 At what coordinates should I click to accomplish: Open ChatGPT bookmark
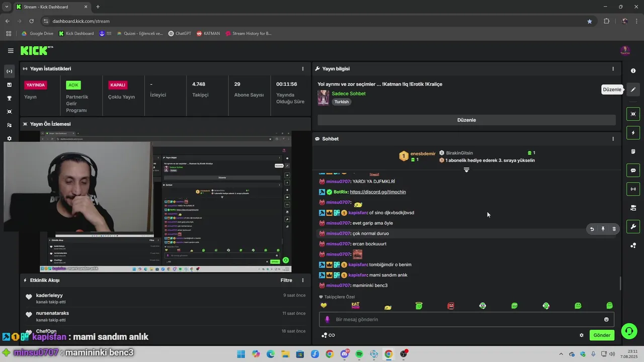pyautogui.click(x=180, y=34)
